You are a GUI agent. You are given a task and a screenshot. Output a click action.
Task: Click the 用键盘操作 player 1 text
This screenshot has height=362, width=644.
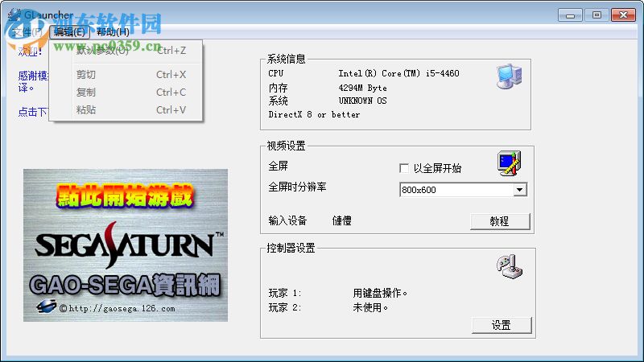click(380, 293)
